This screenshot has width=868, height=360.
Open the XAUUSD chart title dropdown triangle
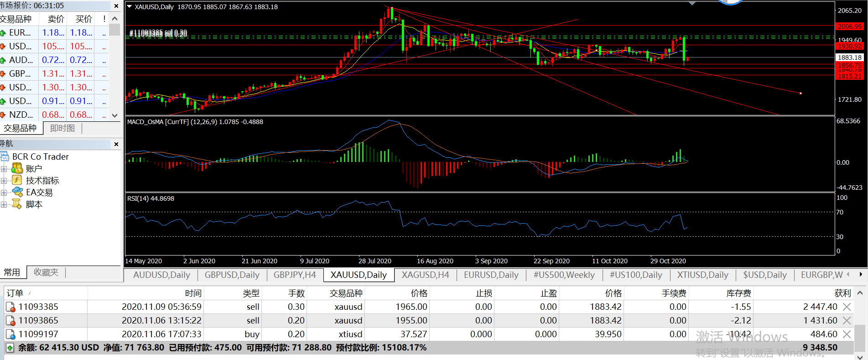[130, 7]
